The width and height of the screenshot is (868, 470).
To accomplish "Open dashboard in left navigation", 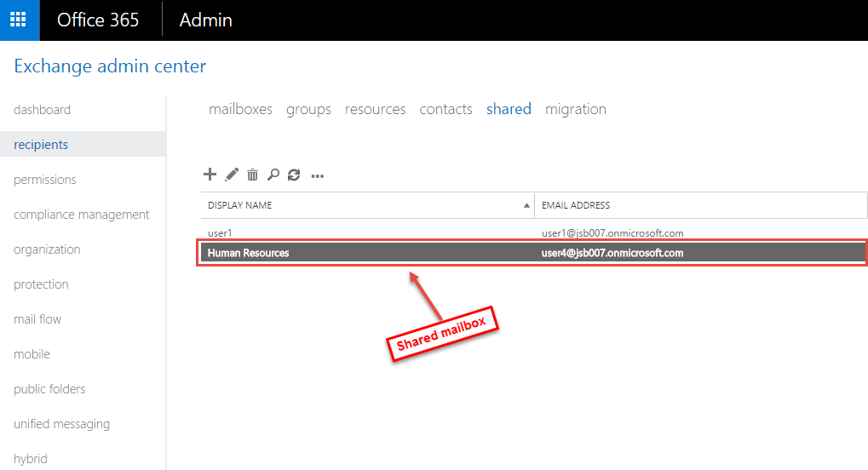I will click(42, 110).
